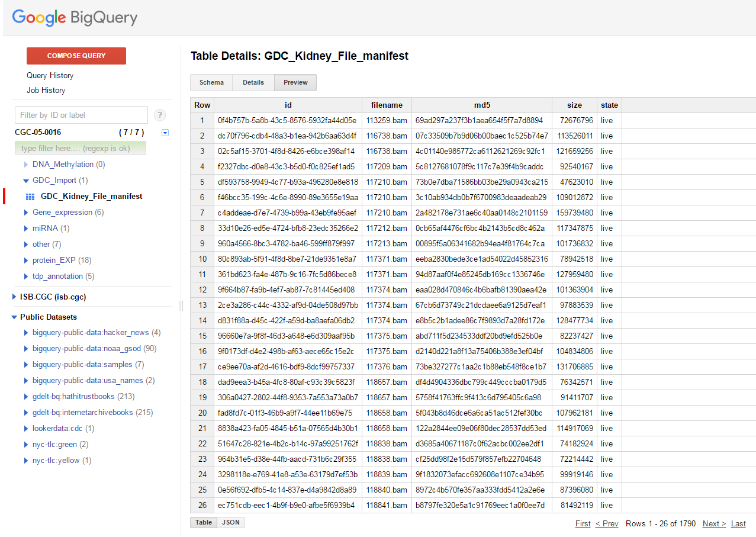
Task: Click md5 07c33509b7b9d06b00baec1c525b74e7
Action: click(482, 136)
